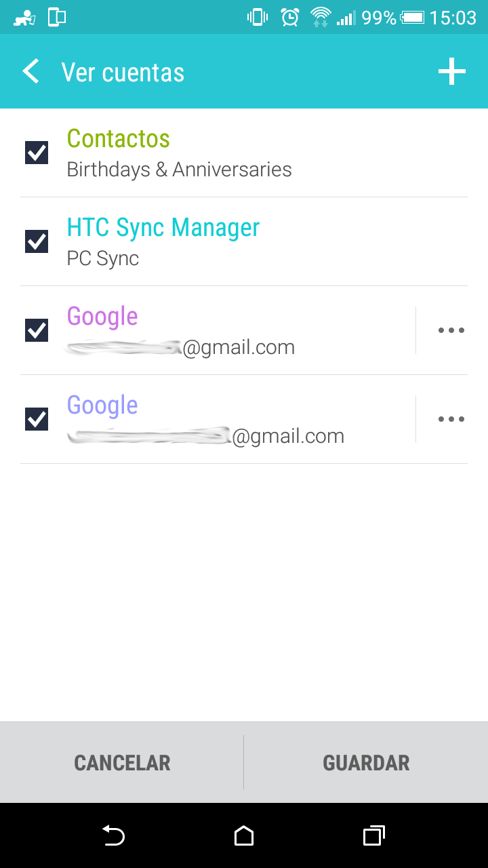Open options for the blue Google account
The image size is (488, 868).
[x=451, y=419]
